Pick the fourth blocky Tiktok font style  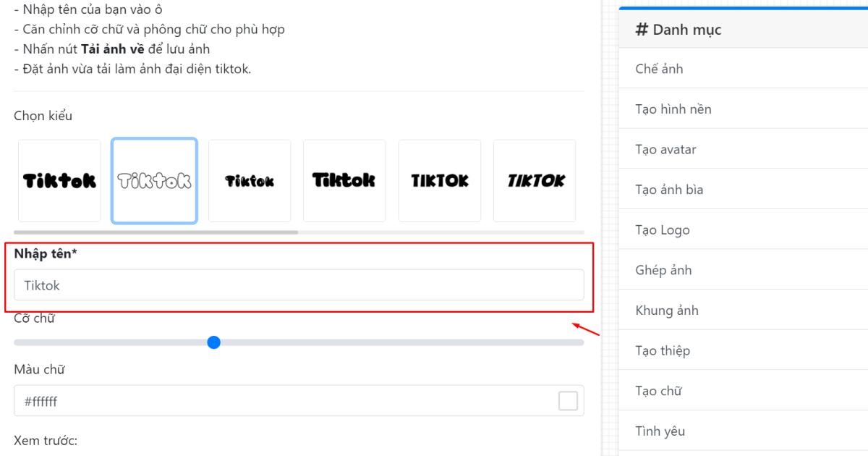coord(344,181)
